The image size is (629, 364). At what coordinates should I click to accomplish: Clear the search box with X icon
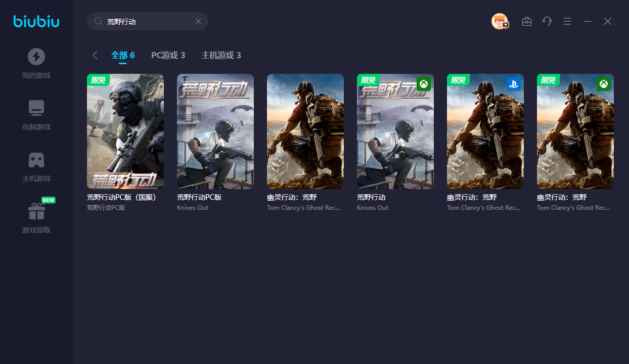coord(198,21)
